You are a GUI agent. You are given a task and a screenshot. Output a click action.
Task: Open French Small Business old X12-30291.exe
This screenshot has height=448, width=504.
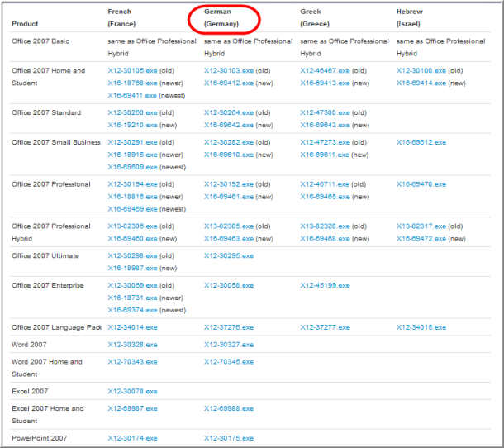(x=132, y=142)
